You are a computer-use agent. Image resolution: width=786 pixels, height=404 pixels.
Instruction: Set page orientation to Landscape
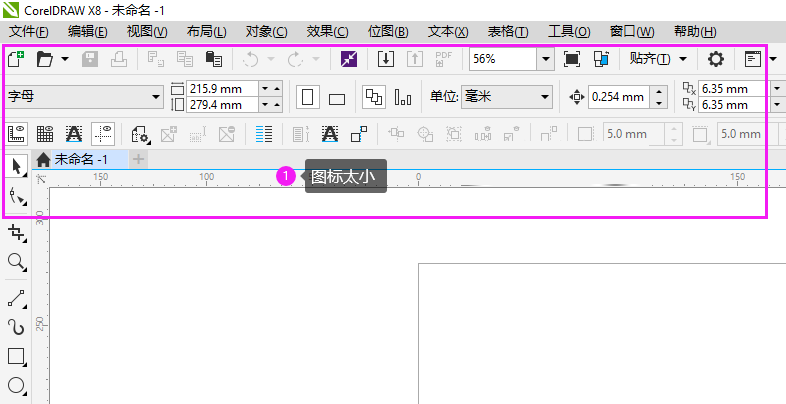pos(337,98)
